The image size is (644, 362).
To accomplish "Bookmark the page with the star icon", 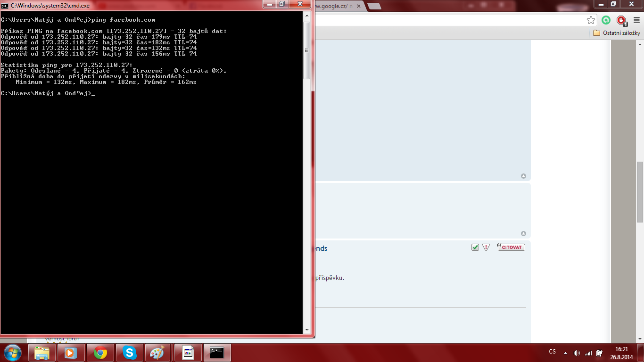I will click(x=591, y=20).
